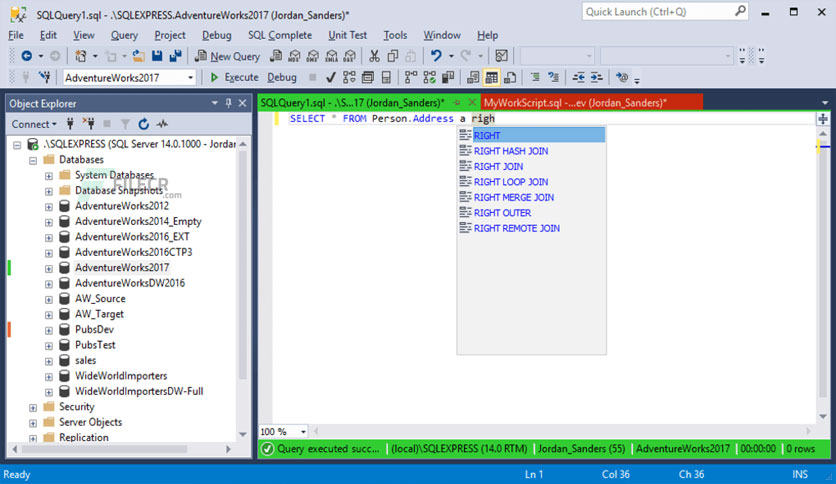Screen dimensions: 836x484
Task: Open the 100 % zoom dropdown
Action: tap(303, 432)
